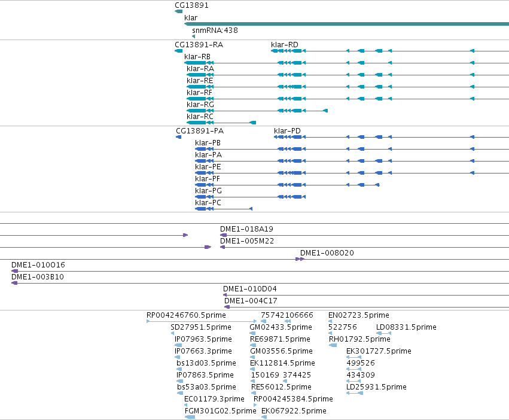Select EST RP004246760.5prime
This screenshot has height=420, width=509.
[186, 315]
